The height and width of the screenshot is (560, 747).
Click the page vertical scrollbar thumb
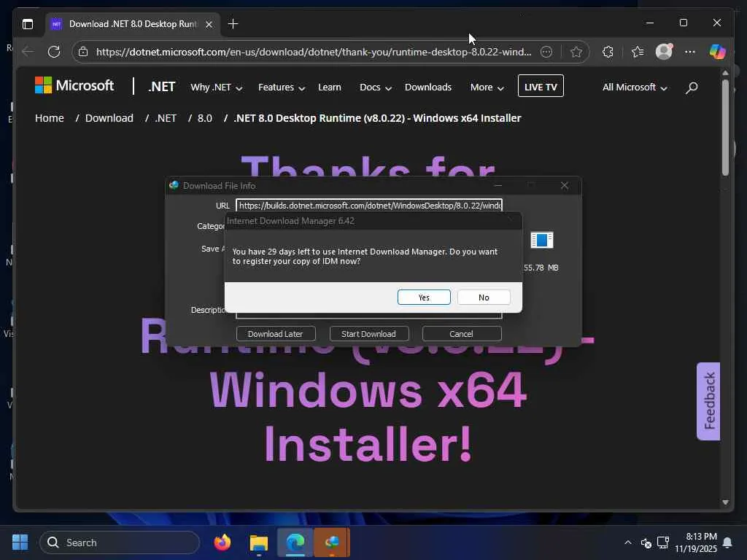[x=725, y=128]
